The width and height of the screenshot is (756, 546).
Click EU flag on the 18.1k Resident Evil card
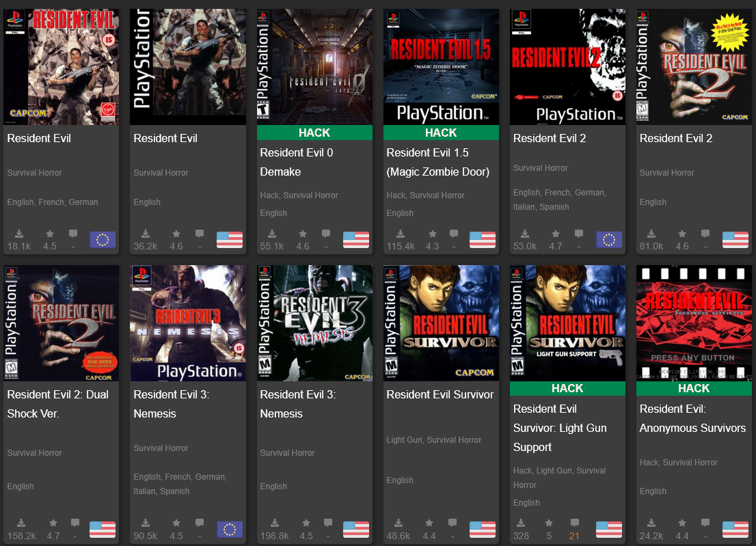pos(103,239)
